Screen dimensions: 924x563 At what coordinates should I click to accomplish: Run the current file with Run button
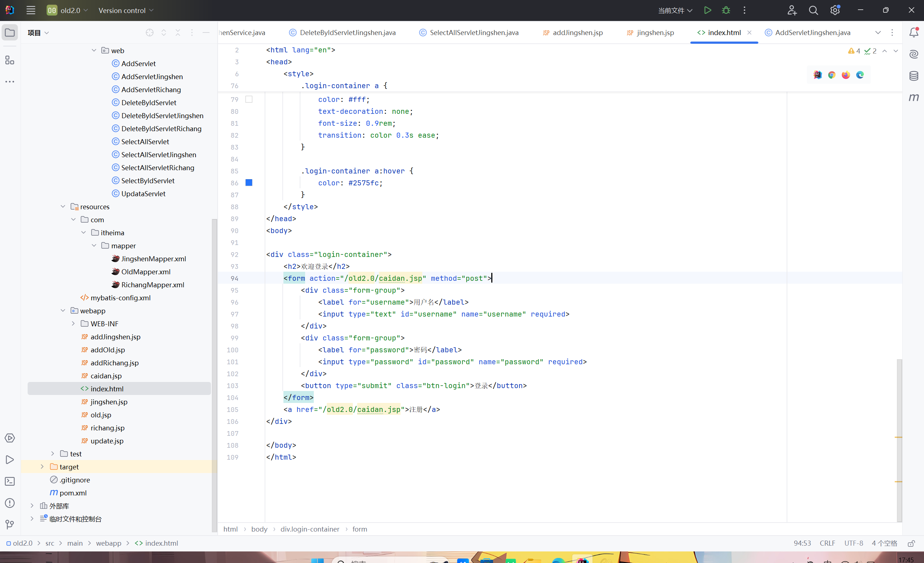tap(707, 10)
